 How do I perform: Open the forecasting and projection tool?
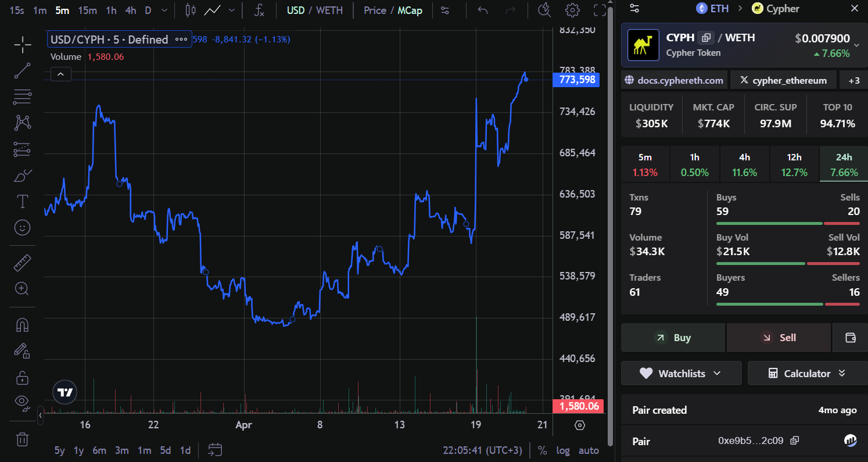(23, 149)
